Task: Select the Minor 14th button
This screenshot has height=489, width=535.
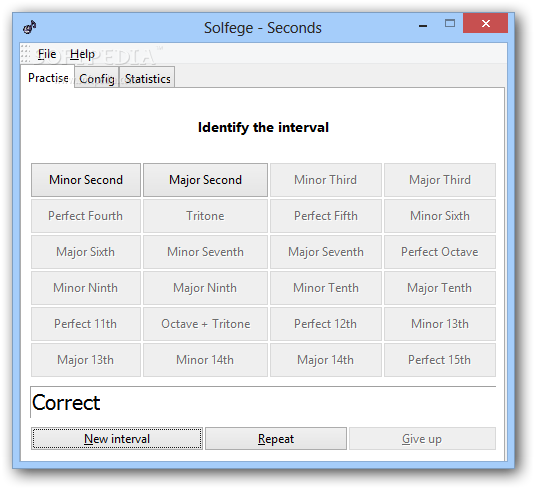Action: point(205,360)
